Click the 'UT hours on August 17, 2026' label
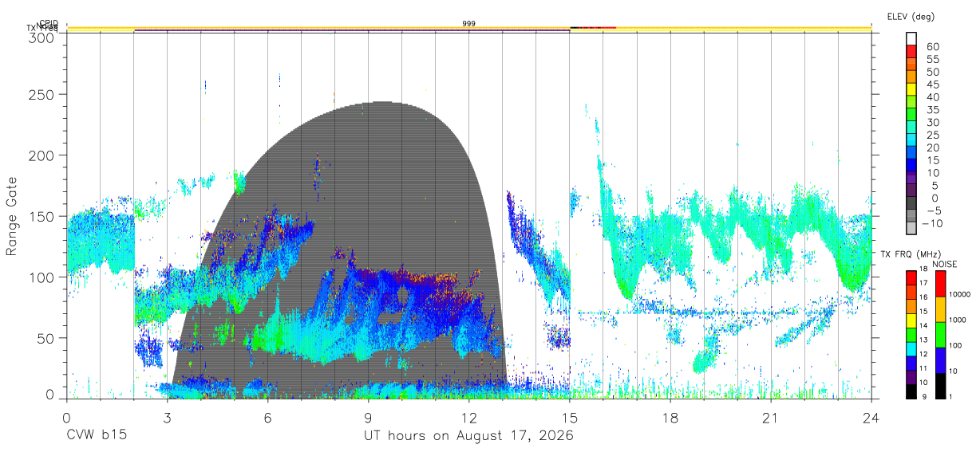The height and width of the screenshot is (452, 980). 468,437
